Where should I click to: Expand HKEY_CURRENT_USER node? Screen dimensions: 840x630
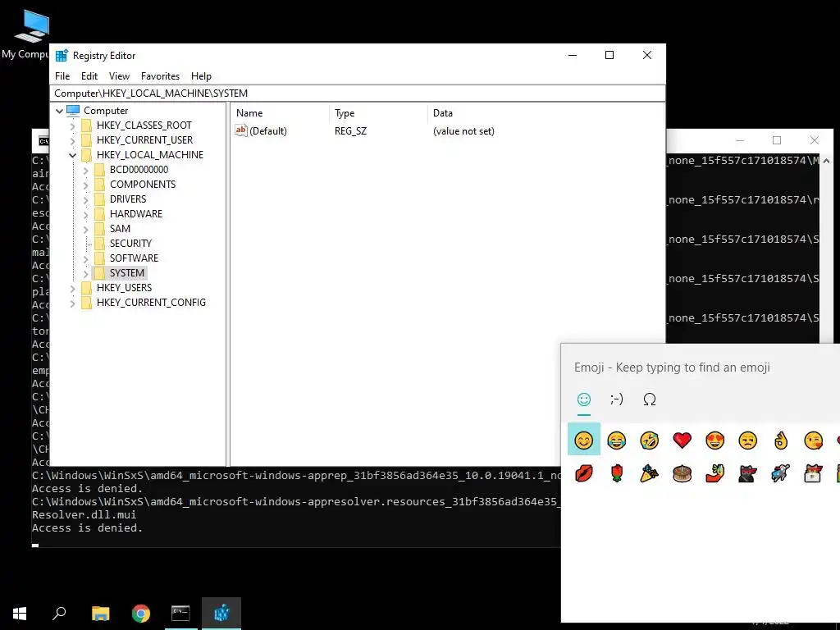72,140
